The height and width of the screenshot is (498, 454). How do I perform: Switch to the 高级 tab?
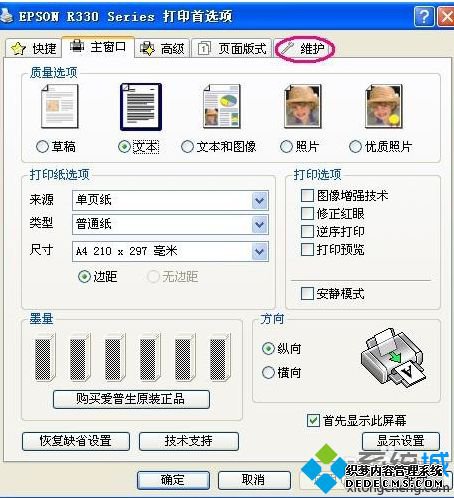162,49
